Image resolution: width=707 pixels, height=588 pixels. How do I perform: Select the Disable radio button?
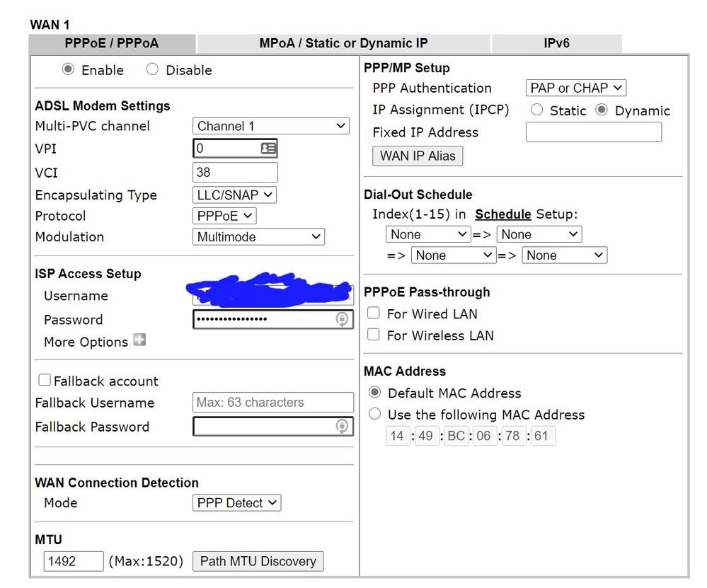pyautogui.click(x=152, y=69)
